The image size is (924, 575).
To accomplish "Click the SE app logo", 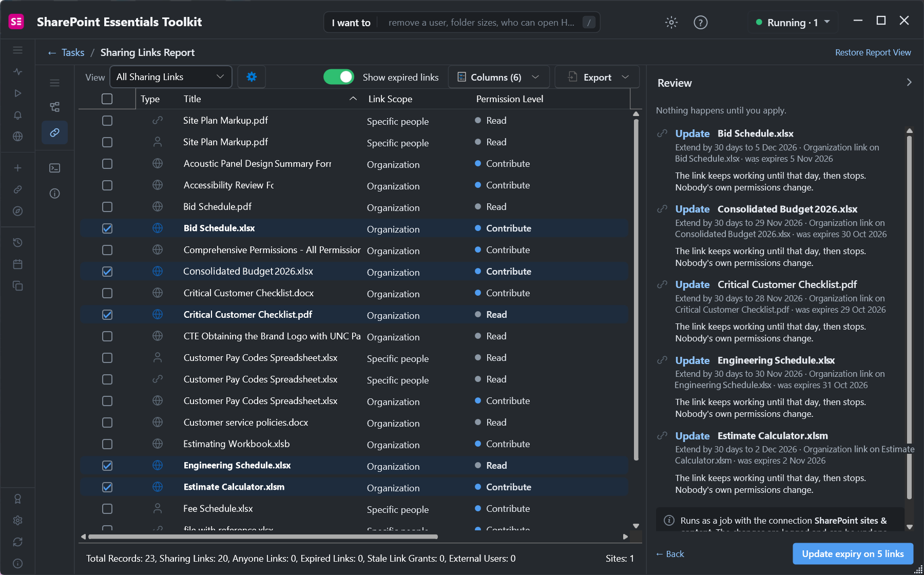I will (16, 22).
